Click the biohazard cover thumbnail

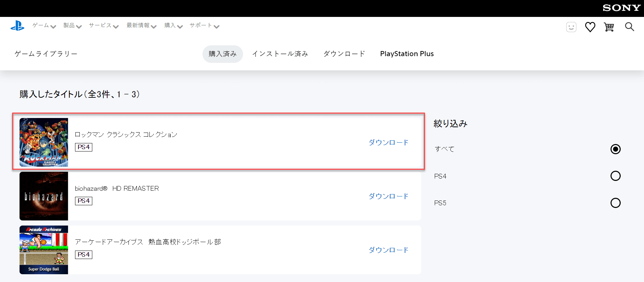pos(44,196)
